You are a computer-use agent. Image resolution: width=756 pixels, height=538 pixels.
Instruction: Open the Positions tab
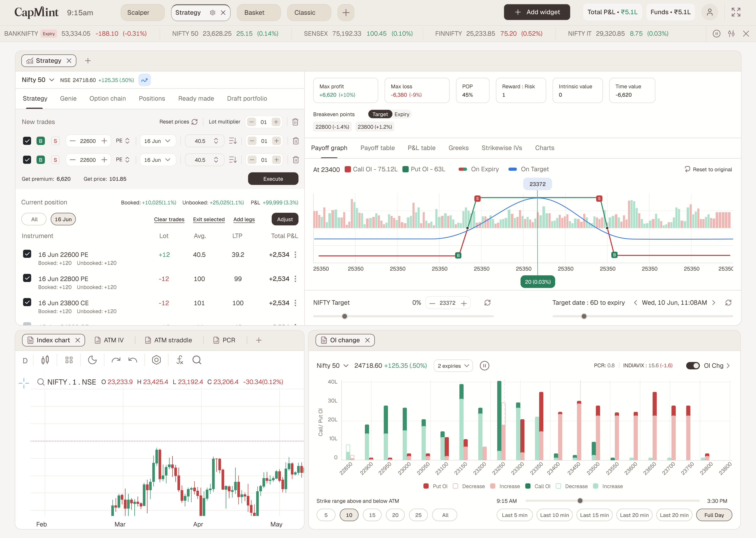pos(152,98)
